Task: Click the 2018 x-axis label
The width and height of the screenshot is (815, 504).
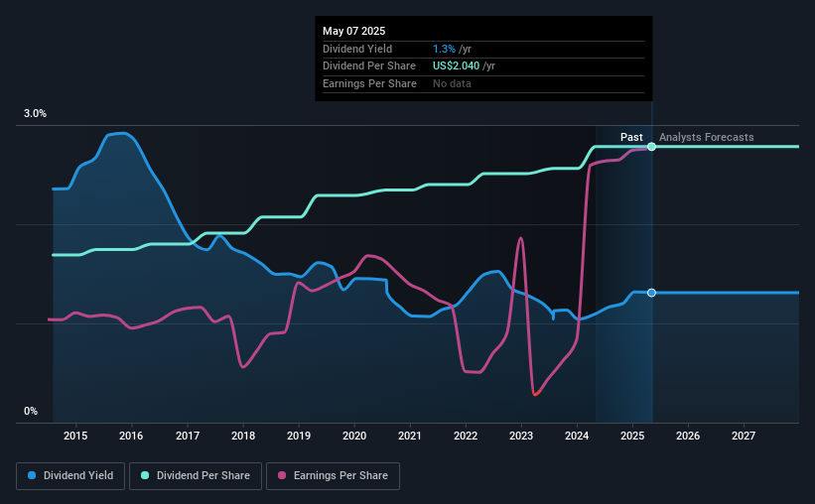Action: click(x=243, y=436)
